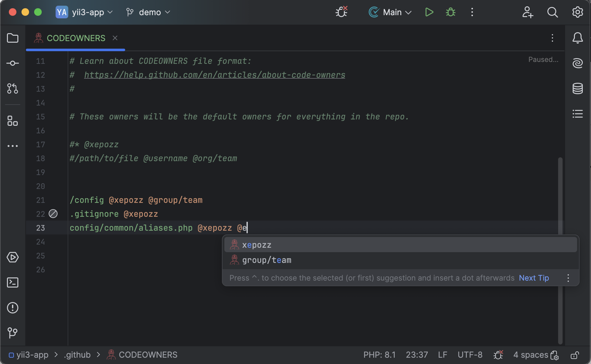Screen dimensions: 591x364
Task: Open the list-style tool window on right sidebar
Action: click(578, 114)
